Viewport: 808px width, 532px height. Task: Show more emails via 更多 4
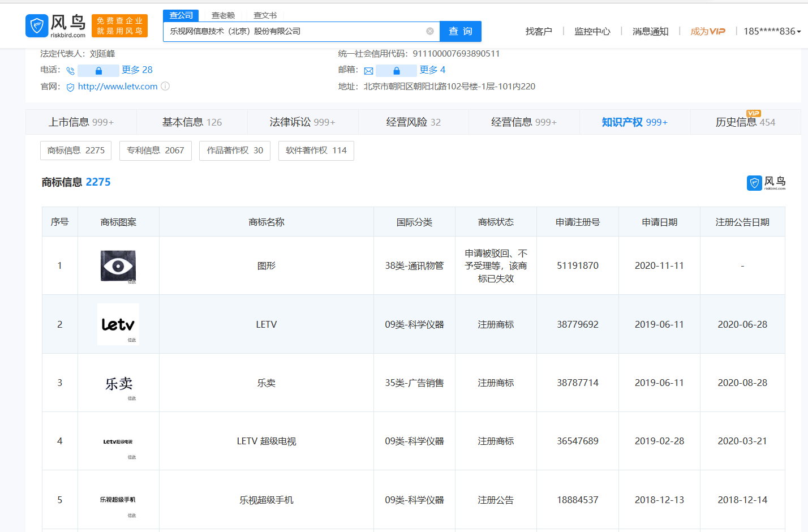[432, 70]
